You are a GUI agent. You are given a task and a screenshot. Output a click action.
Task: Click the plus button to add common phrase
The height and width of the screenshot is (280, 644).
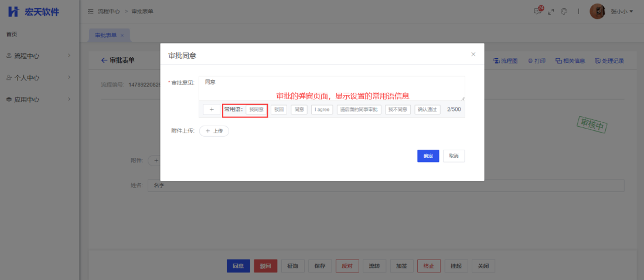(212, 110)
